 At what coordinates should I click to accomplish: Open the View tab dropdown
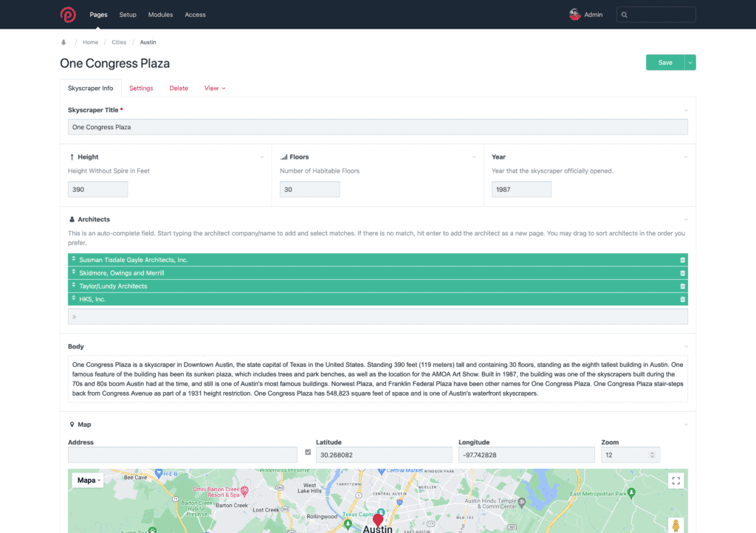pyautogui.click(x=215, y=88)
